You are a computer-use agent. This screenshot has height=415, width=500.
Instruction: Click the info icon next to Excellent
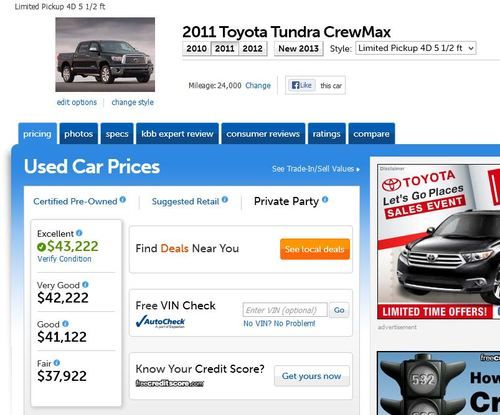79,233
